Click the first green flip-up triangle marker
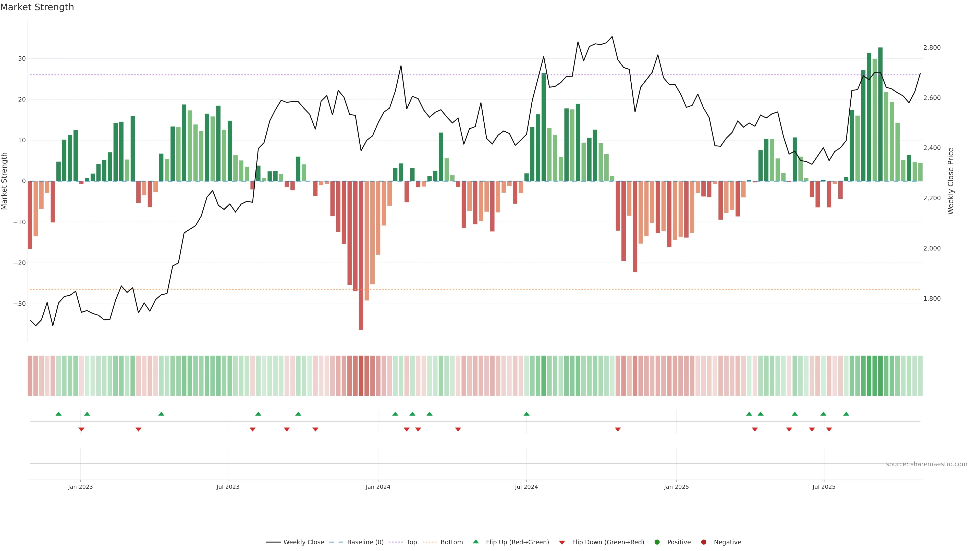The height and width of the screenshot is (551, 980). click(59, 414)
